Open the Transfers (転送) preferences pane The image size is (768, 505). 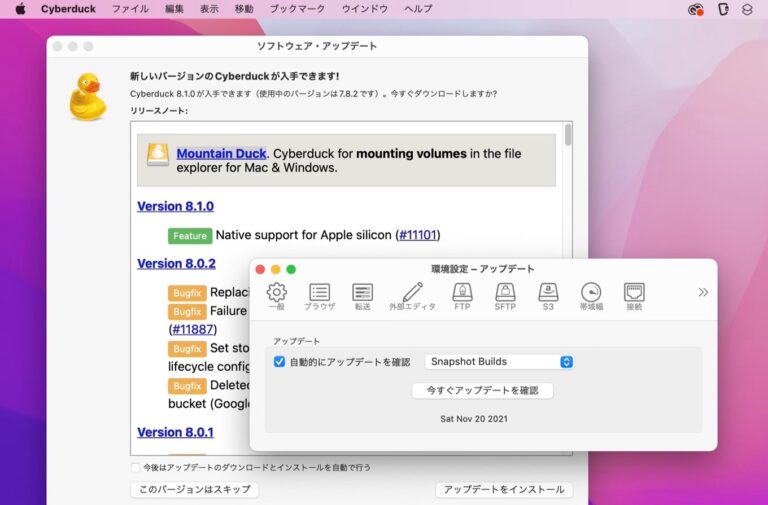pos(362,296)
